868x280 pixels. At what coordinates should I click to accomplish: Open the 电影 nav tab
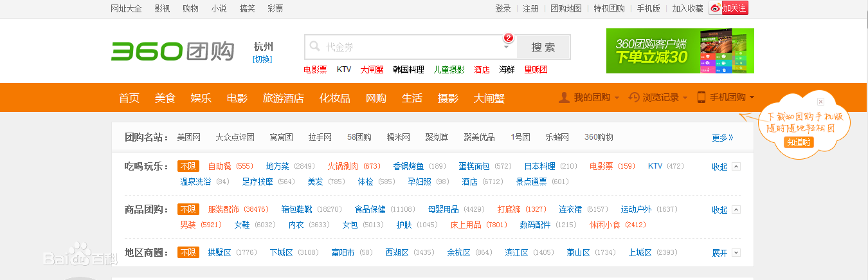[237, 98]
